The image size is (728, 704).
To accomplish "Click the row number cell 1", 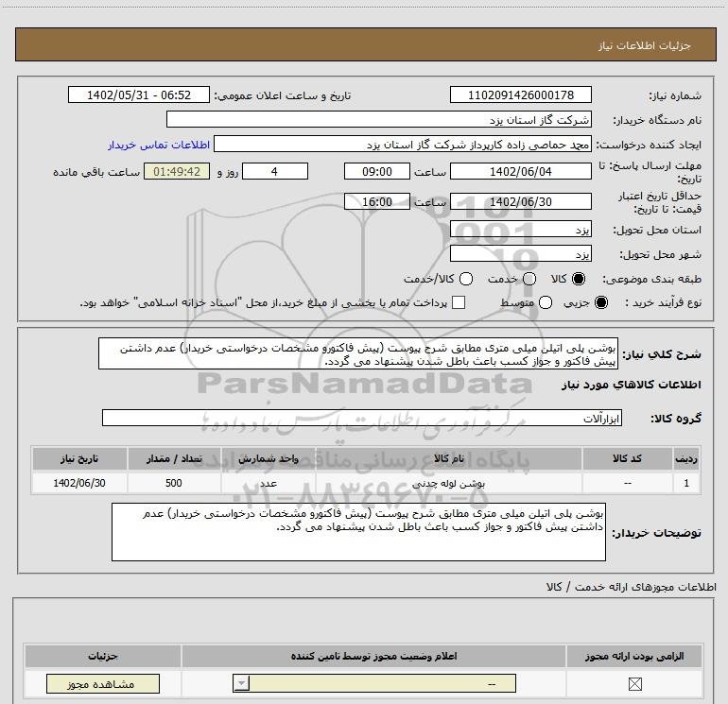I will pyautogui.click(x=686, y=483).
